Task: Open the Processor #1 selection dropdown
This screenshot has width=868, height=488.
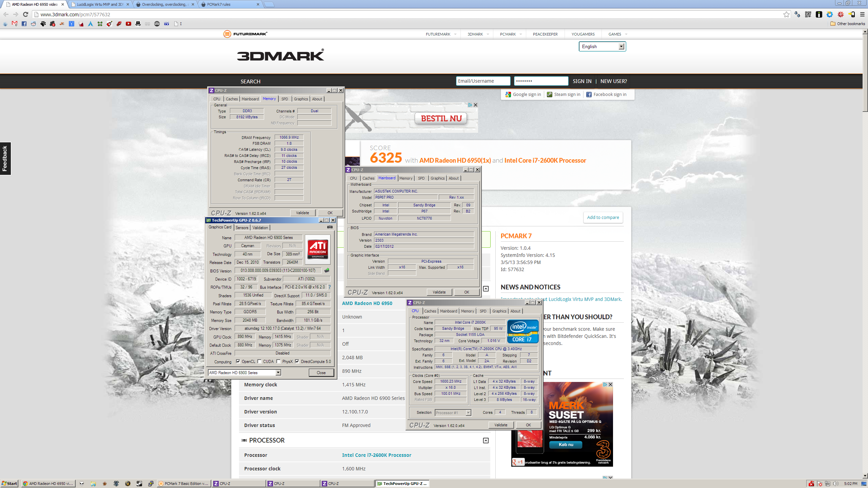Action: pyautogui.click(x=453, y=413)
